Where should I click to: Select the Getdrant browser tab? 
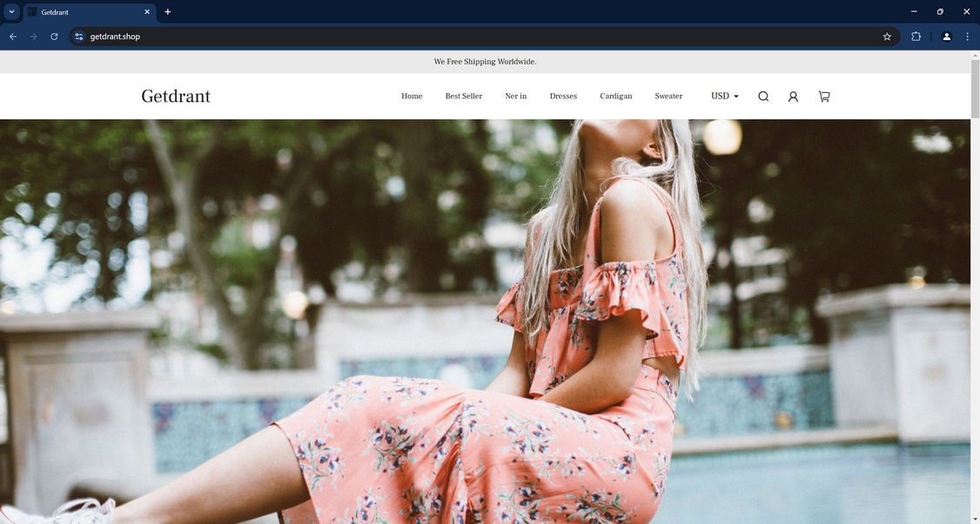click(90, 12)
